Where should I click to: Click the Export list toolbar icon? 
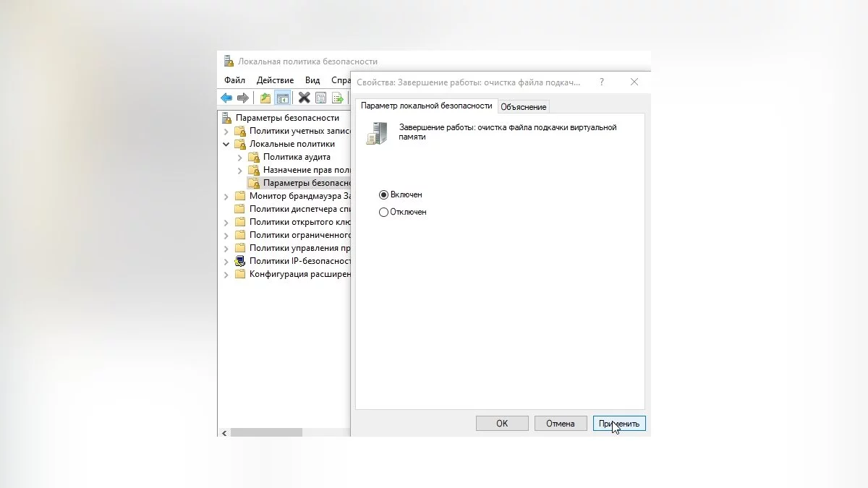pos(337,98)
